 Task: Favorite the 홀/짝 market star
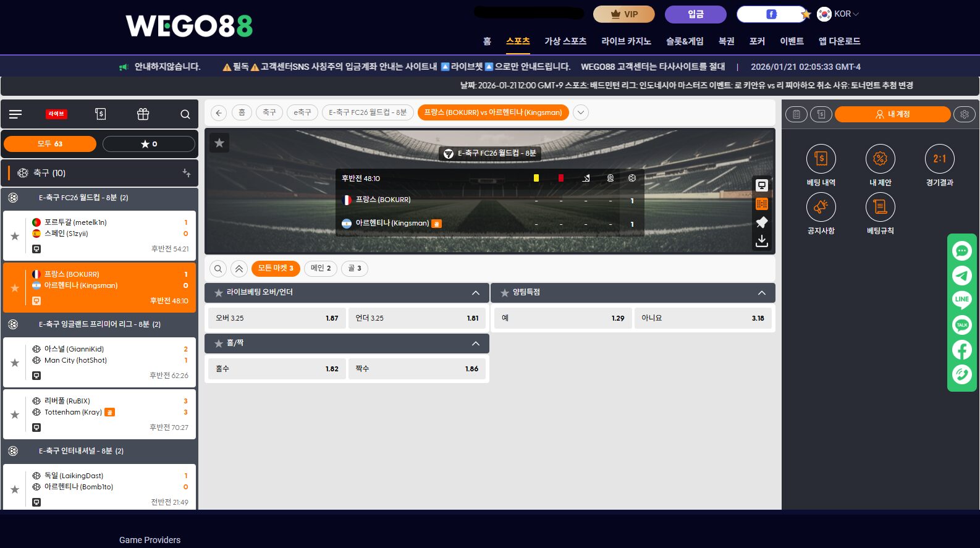click(x=218, y=344)
